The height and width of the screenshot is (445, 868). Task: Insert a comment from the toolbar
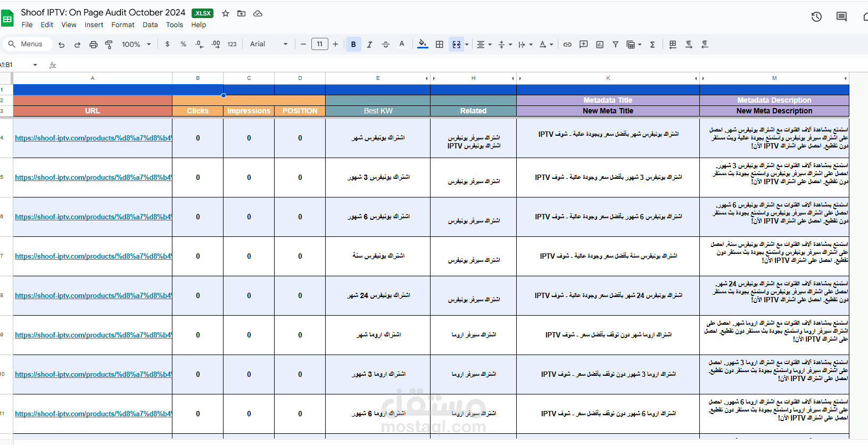tap(584, 45)
